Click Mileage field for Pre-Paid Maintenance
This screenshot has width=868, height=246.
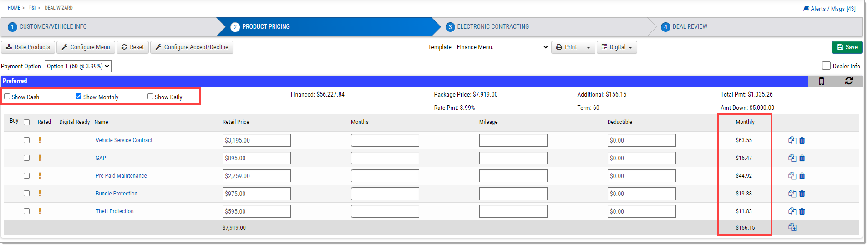(x=513, y=176)
